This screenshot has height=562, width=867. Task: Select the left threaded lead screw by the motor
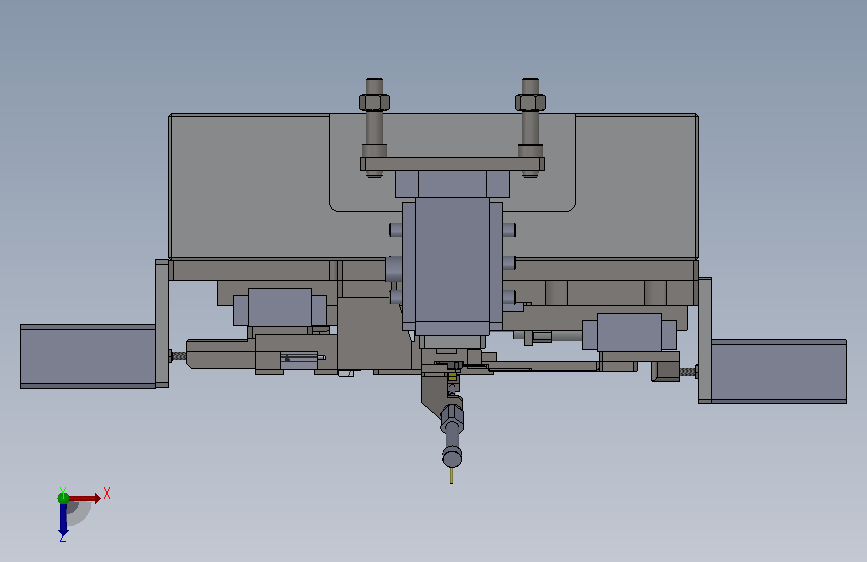click(x=178, y=357)
